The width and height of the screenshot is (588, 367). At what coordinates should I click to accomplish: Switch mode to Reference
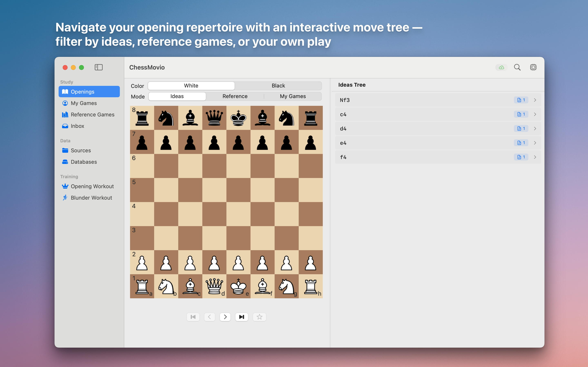point(235,96)
